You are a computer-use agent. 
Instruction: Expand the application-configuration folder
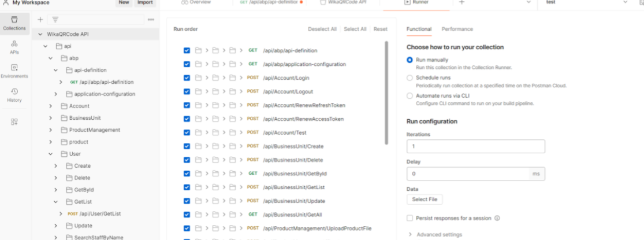pyautogui.click(x=56, y=94)
